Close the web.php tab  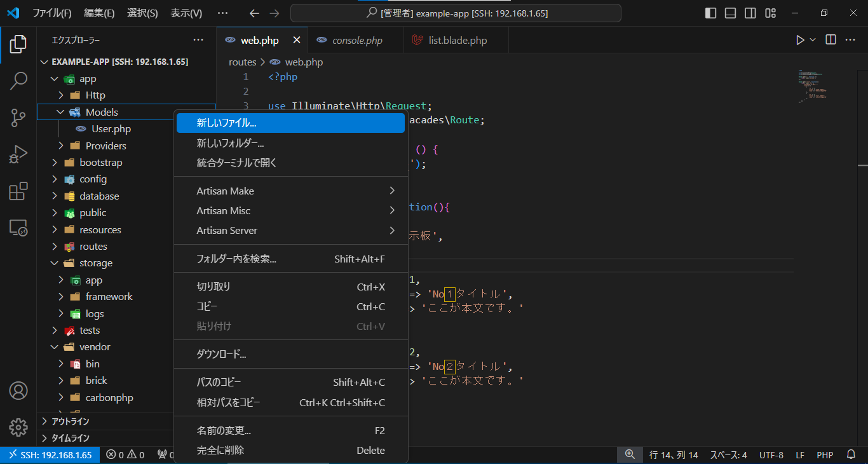pyautogui.click(x=296, y=40)
